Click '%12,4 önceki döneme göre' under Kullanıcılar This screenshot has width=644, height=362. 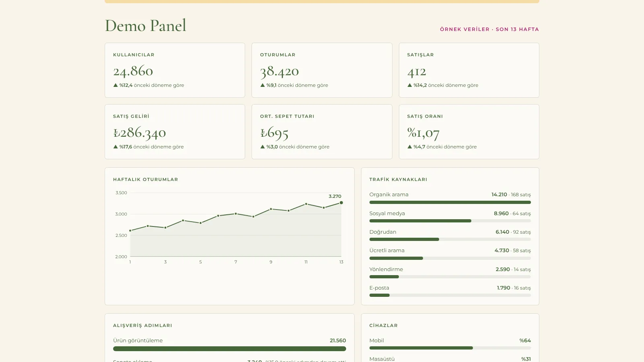(152, 85)
